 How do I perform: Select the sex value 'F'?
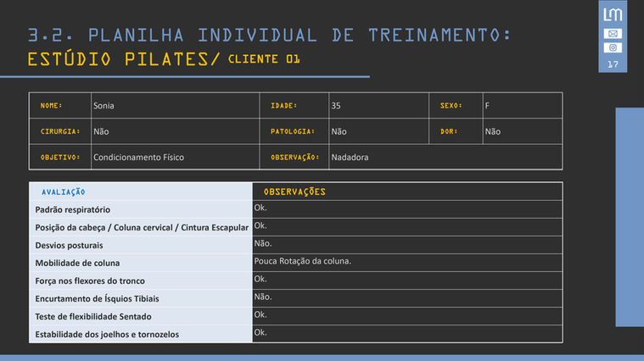tap(487, 106)
